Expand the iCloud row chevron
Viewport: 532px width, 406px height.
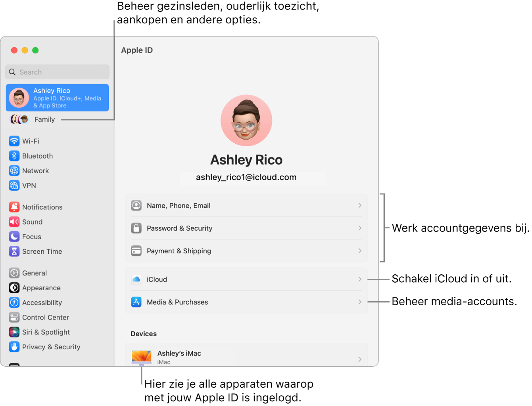coord(359,279)
